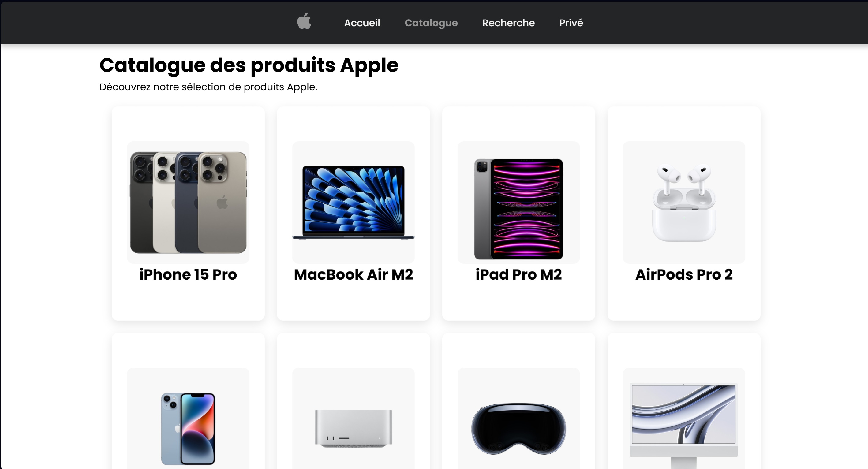
Task: Click the blue iPhone 14 image
Action: pos(188,419)
